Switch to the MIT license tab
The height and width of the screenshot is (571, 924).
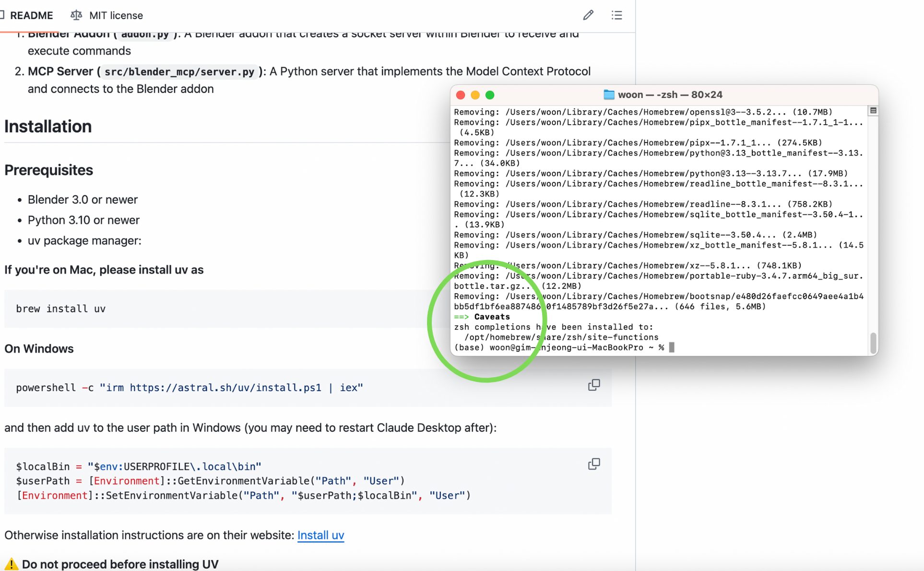(x=116, y=15)
